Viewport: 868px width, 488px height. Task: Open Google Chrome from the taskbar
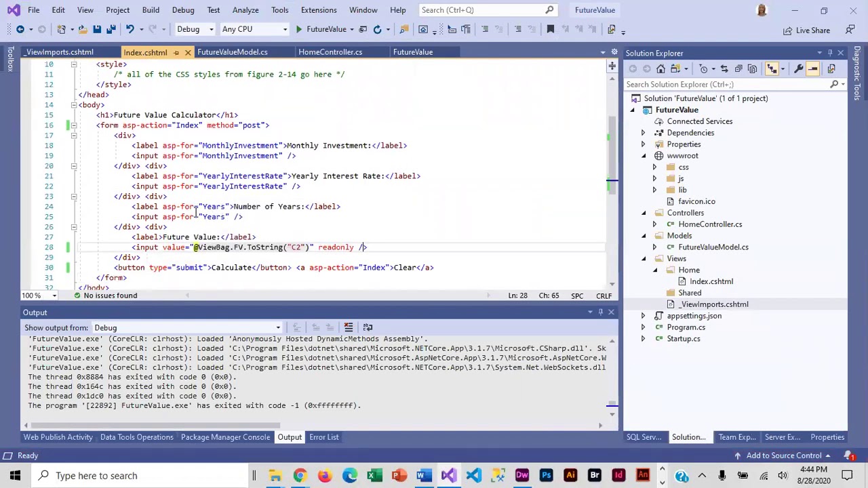pos(300,475)
